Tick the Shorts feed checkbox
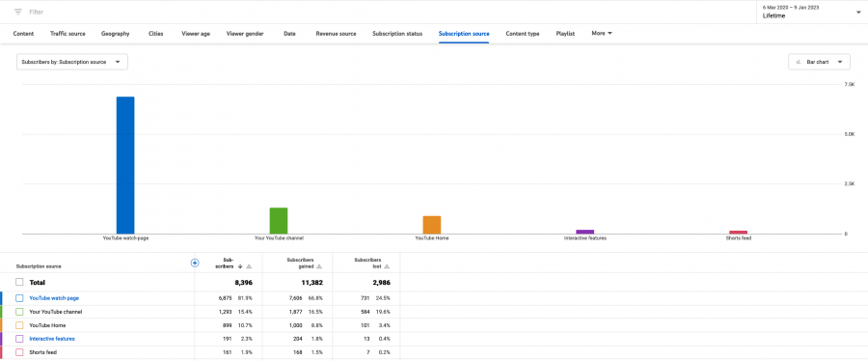The width and height of the screenshot is (868, 361). click(x=19, y=352)
